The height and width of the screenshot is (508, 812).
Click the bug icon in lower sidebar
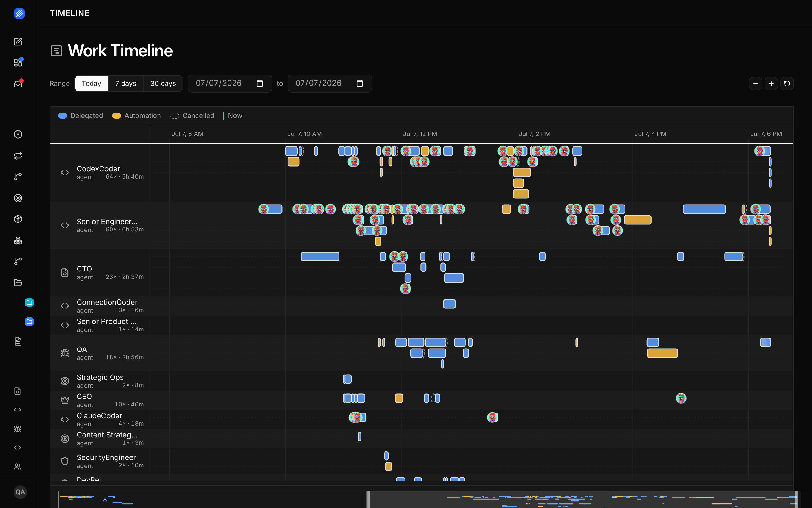pyautogui.click(x=17, y=429)
